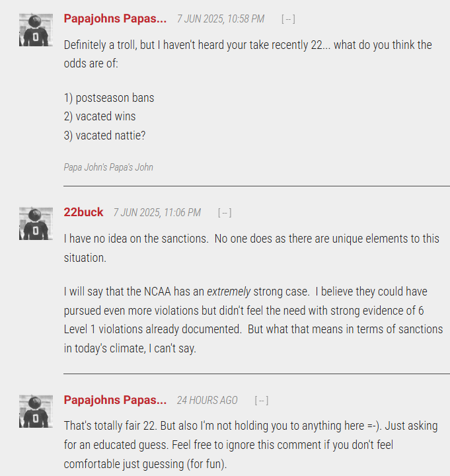Collapse the 10:58 PM Papajohns comment
The width and height of the screenshot is (450, 476).
(x=288, y=19)
